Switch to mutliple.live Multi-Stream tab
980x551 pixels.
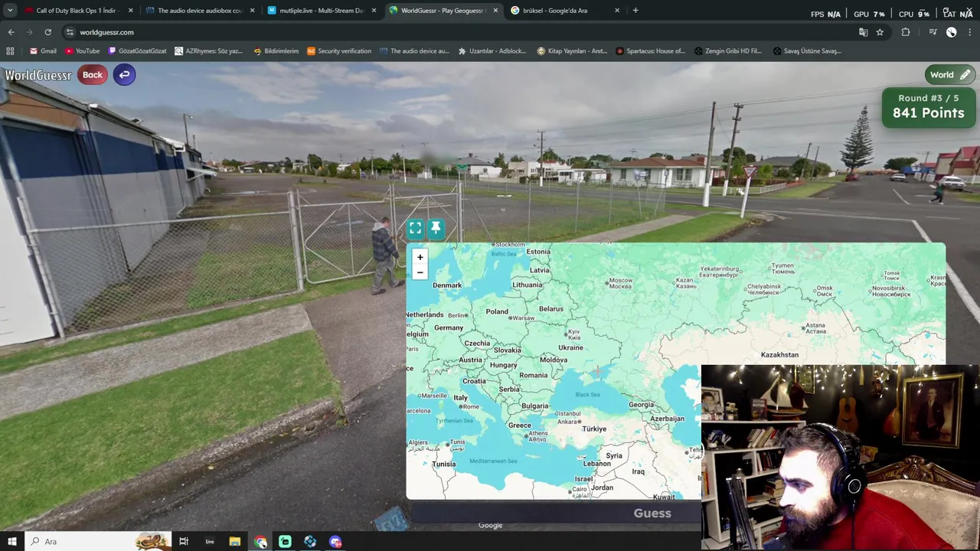pos(322,11)
